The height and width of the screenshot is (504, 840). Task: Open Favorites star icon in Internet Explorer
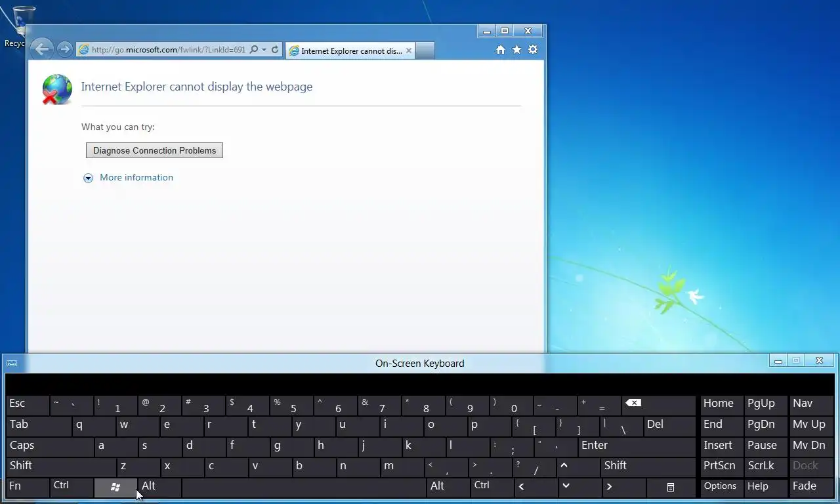tap(517, 50)
